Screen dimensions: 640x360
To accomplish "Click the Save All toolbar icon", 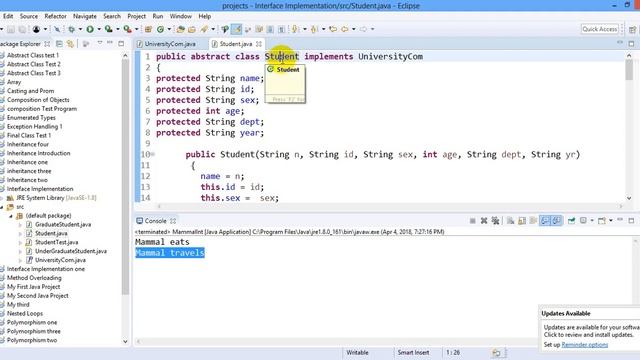I will (x=22, y=29).
